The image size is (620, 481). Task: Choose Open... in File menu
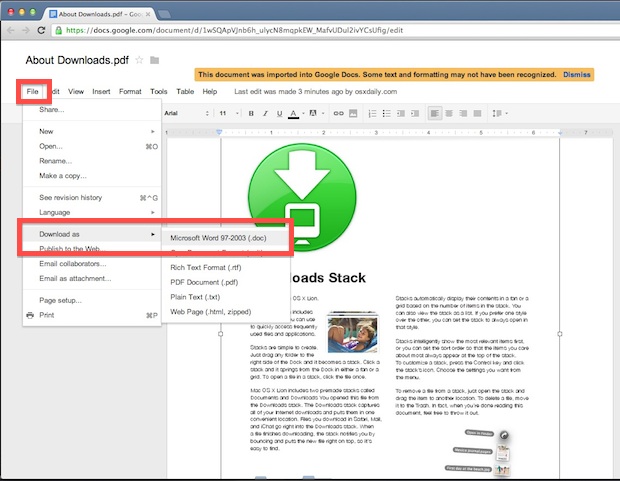coord(92,146)
